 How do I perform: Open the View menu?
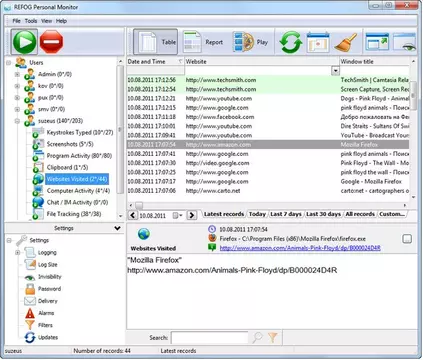47,21
